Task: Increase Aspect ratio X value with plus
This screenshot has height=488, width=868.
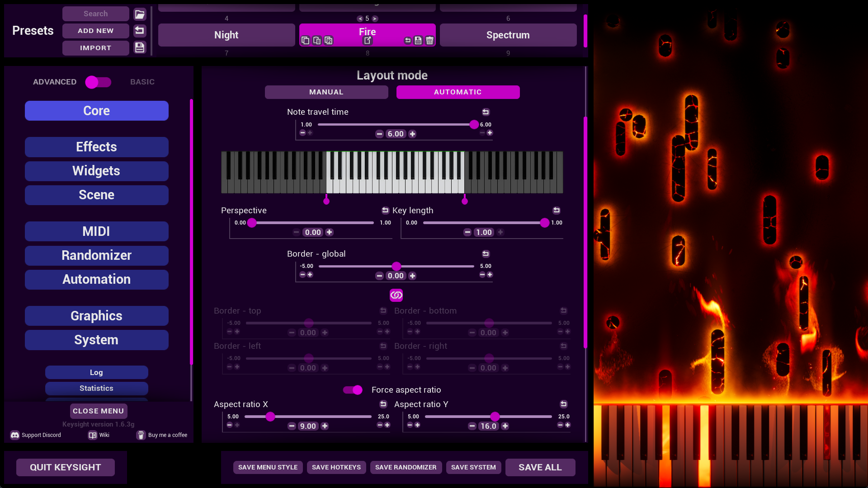Action: [x=325, y=426]
